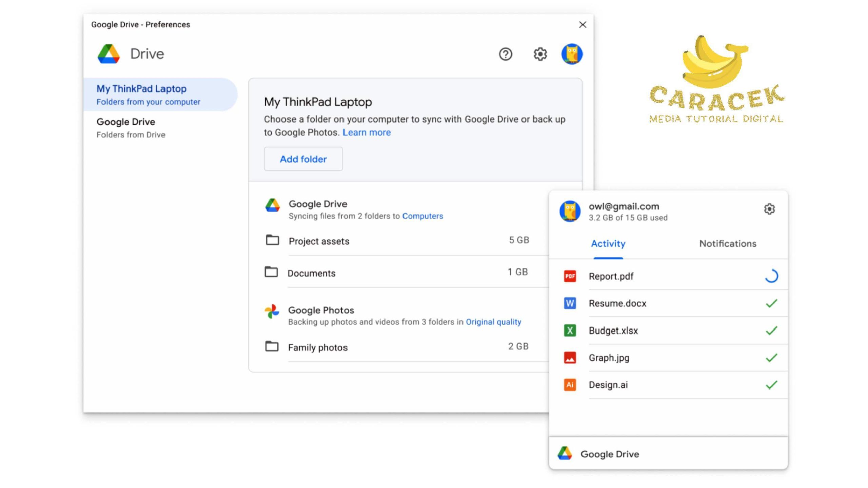Screen dimensions: 868x488
Task: Open help via question mark icon
Action: click(505, 54)
